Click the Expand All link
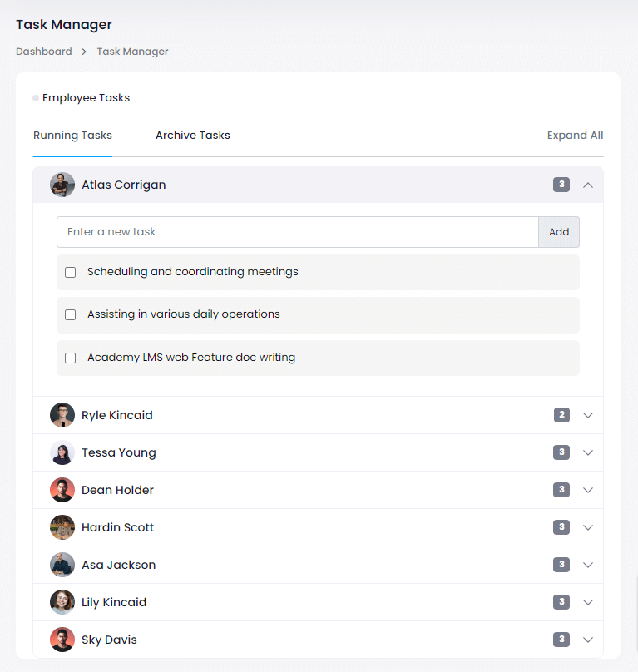638x672 pixels. tap(575, 136)
